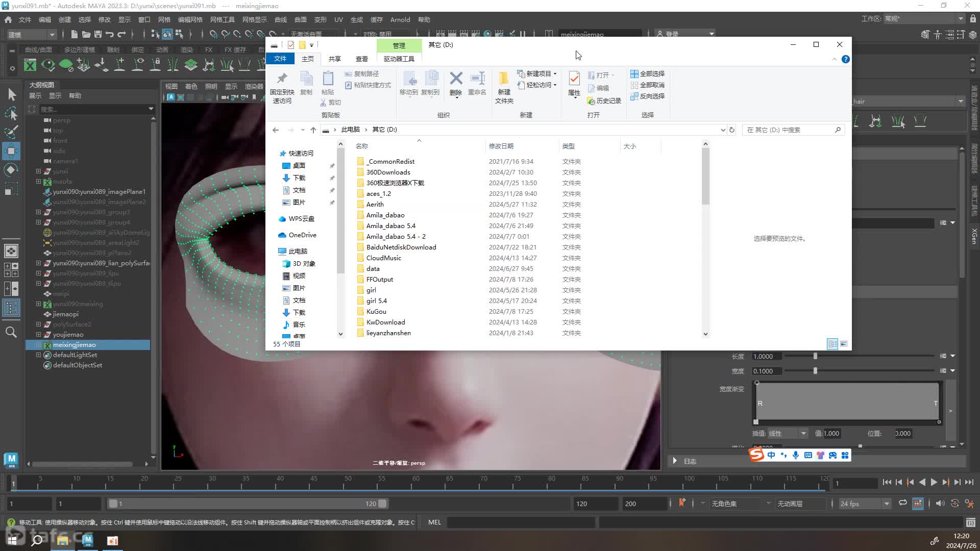Click the Copy icon in Explorer ribbon

click(x=306, y=79)
